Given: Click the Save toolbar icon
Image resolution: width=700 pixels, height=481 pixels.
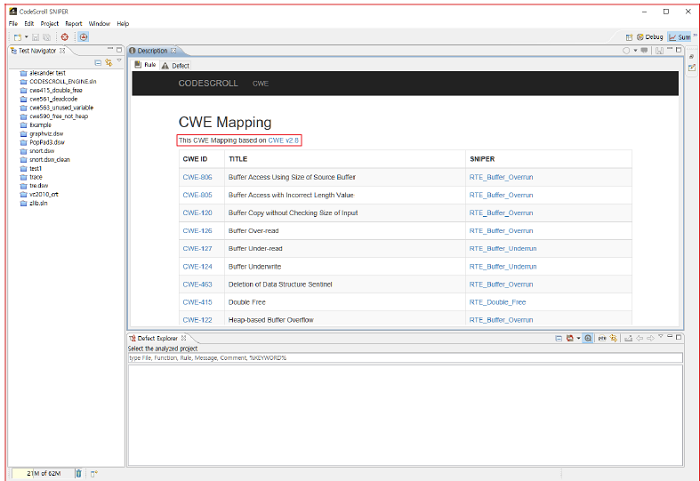Looking at the screenshot, I should click(x=36, y=37).
